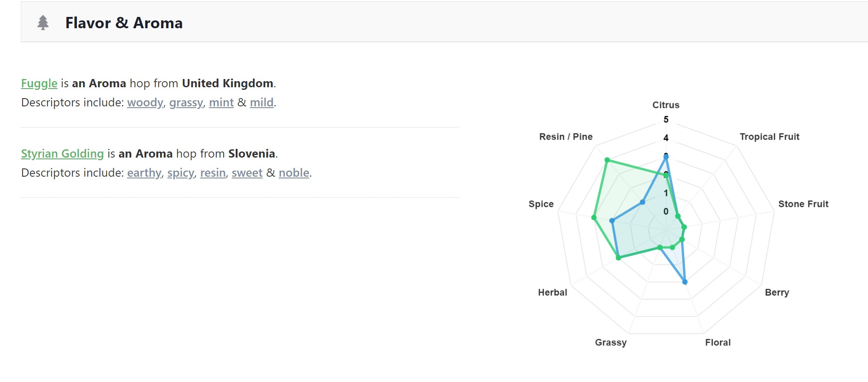
Task: Follow the earthy descriptor link
Action: (x=144, y=173)
